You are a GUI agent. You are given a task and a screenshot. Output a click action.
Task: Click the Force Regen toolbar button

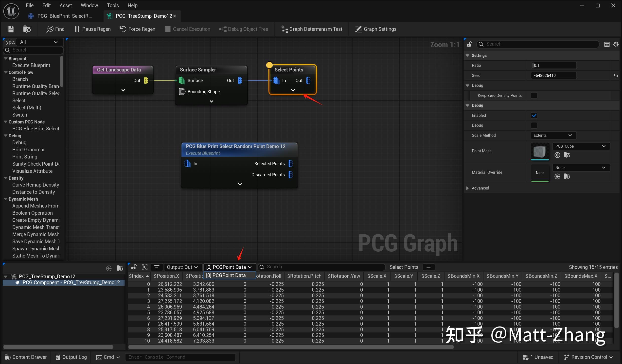[x=138, y=29]
